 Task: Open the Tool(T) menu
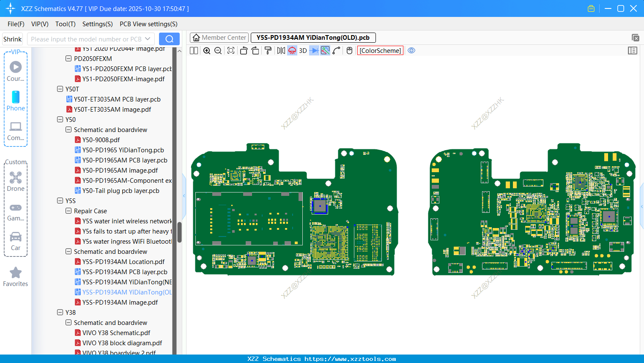(x=65, y=24)
